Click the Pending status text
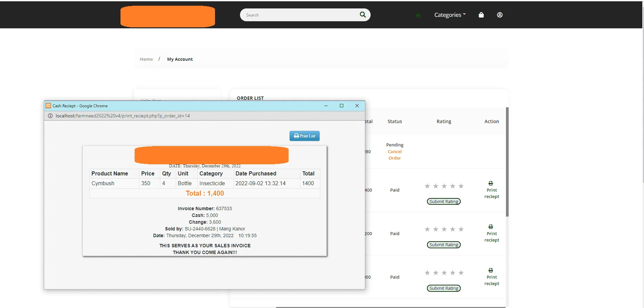Image resolution: width=644 pixels, height=308 pixels. tap(395, 145)
